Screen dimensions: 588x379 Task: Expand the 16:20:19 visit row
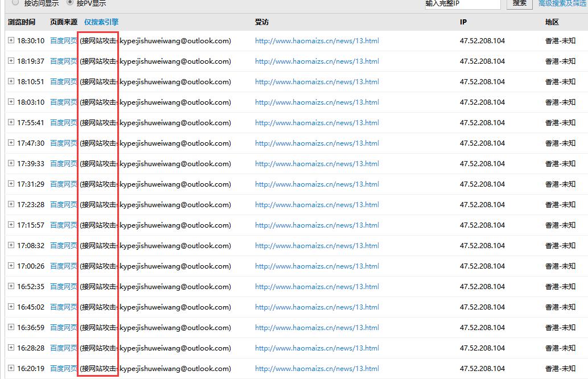(11, 368)
